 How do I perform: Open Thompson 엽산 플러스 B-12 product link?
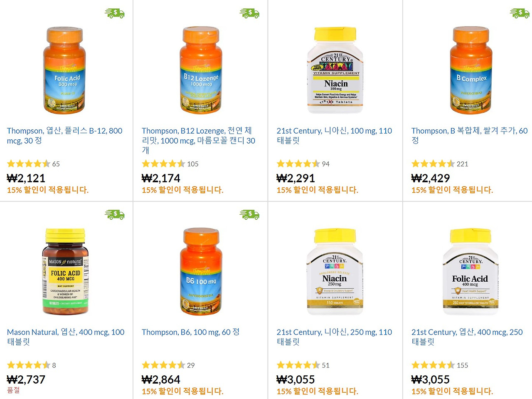[65, 136]
